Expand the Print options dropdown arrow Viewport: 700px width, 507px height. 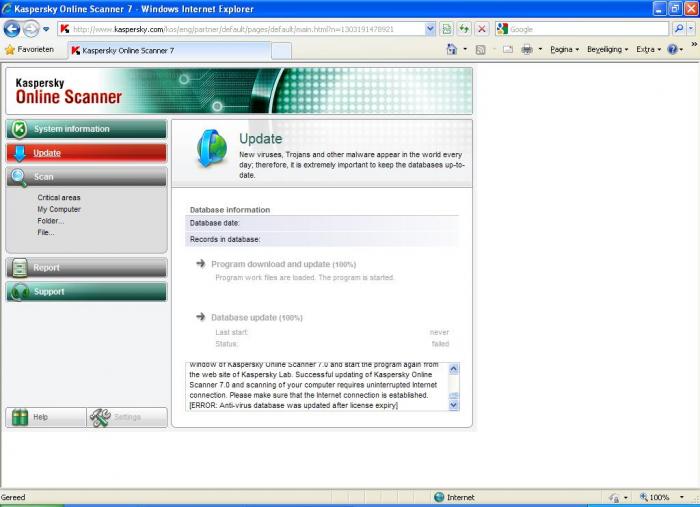[x=540, y=50]
